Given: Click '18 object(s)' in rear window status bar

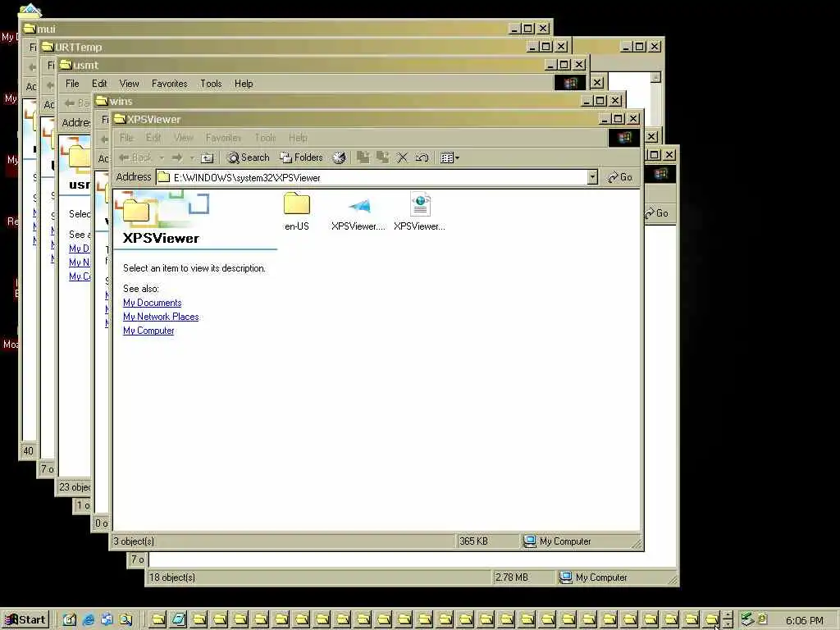Looking at the screenshot, I should (x=172, y=577).
